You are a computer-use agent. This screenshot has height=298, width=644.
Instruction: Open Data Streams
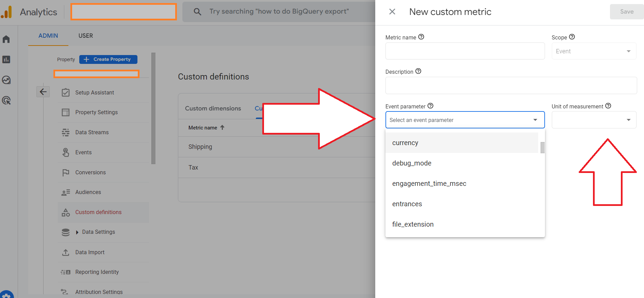(x=92, y=132)
